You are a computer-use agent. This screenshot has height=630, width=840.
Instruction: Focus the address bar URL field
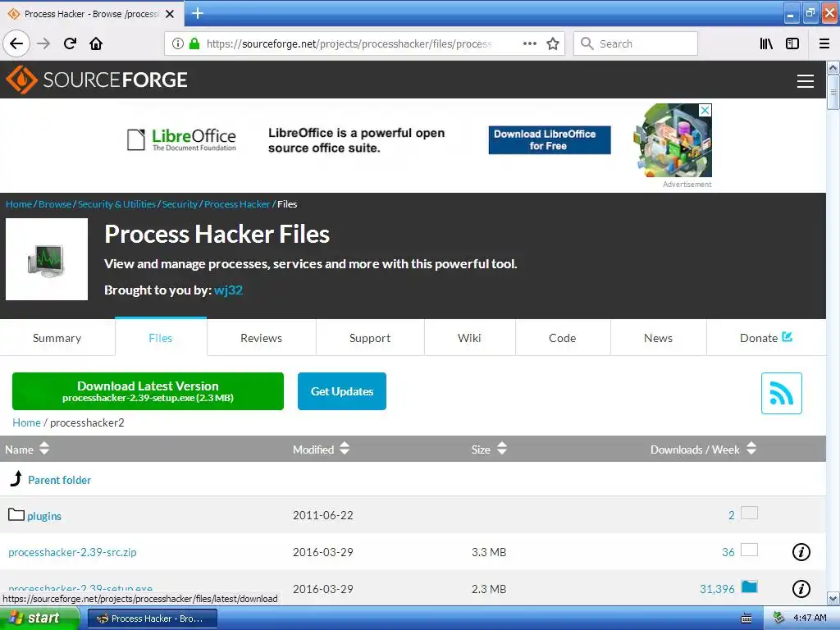tap(348, 43)
